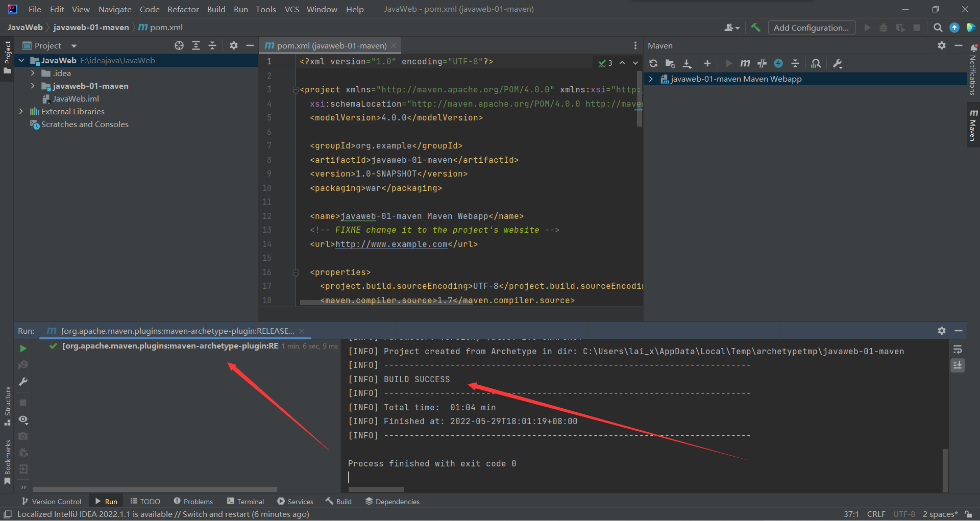Hide the Project tool window
Image resolution: width=980 pixels, height=521 pixels.
click(250, 45)
